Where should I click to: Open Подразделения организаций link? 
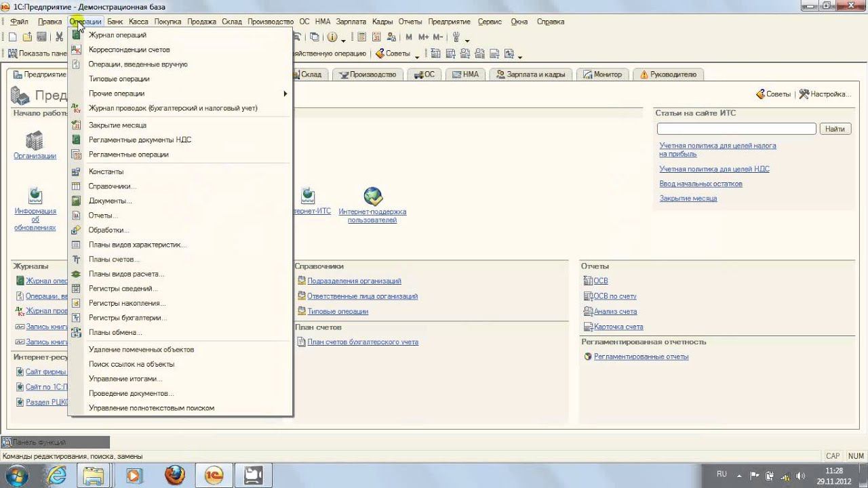[354, 281]
